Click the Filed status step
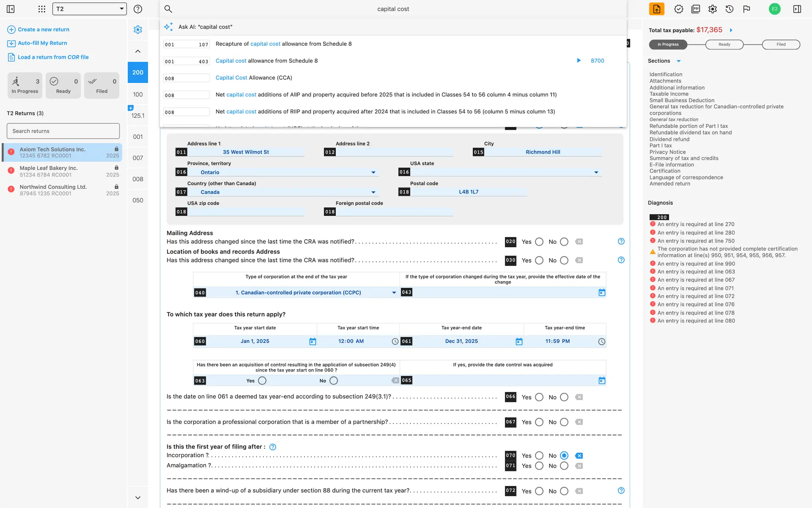 [x=781, y=44]
